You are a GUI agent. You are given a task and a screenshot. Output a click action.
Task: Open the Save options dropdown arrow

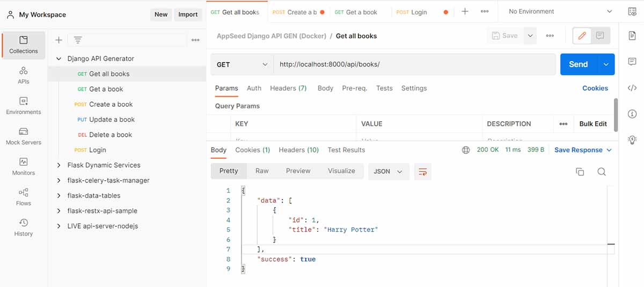530,36
